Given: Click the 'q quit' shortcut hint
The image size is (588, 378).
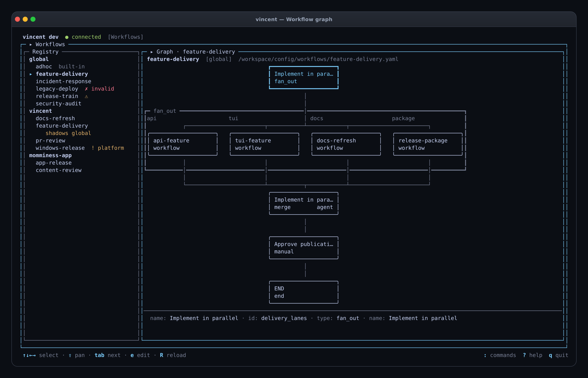Looking at the screenshot, I should click(x=559, y=355).
